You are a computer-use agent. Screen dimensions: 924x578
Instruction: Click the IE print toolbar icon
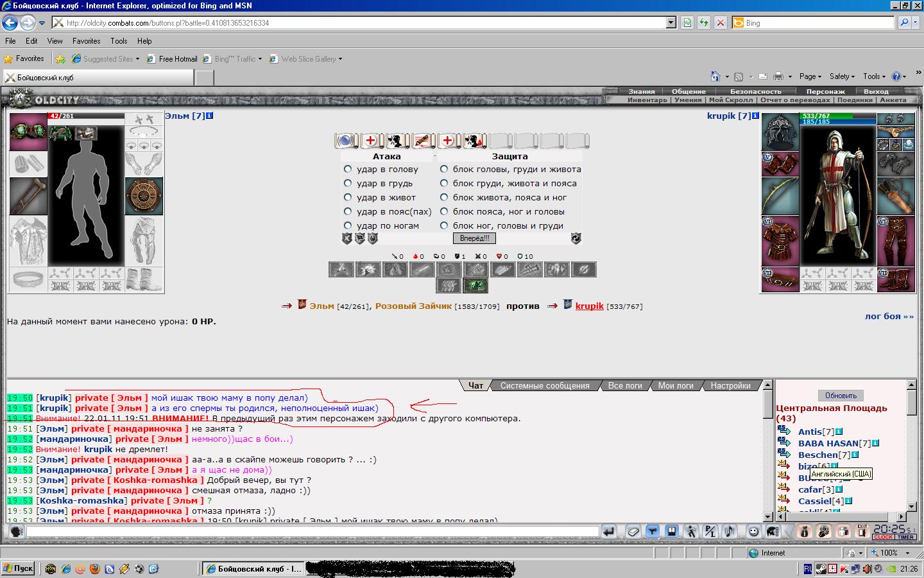click(778, 76)
